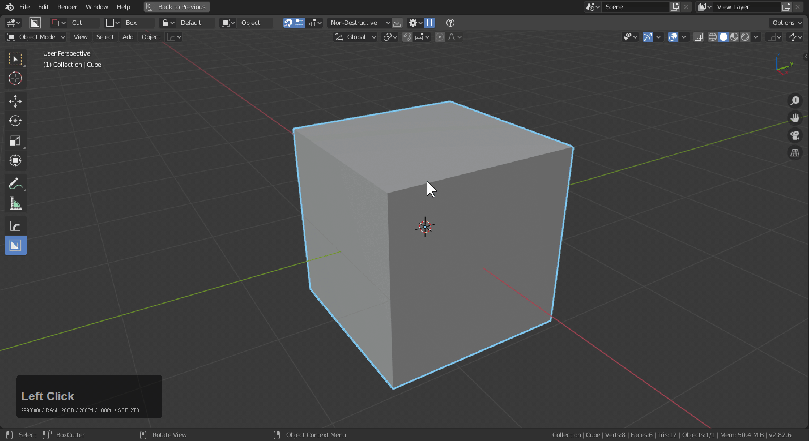Switch to solid viewport shading mode

(723, 37)
